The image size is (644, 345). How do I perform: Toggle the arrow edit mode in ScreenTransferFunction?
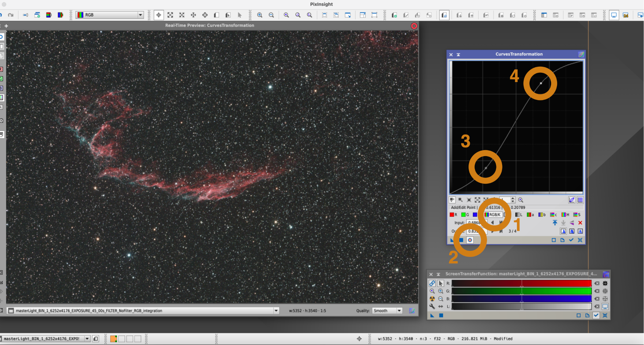pos(440,283)
